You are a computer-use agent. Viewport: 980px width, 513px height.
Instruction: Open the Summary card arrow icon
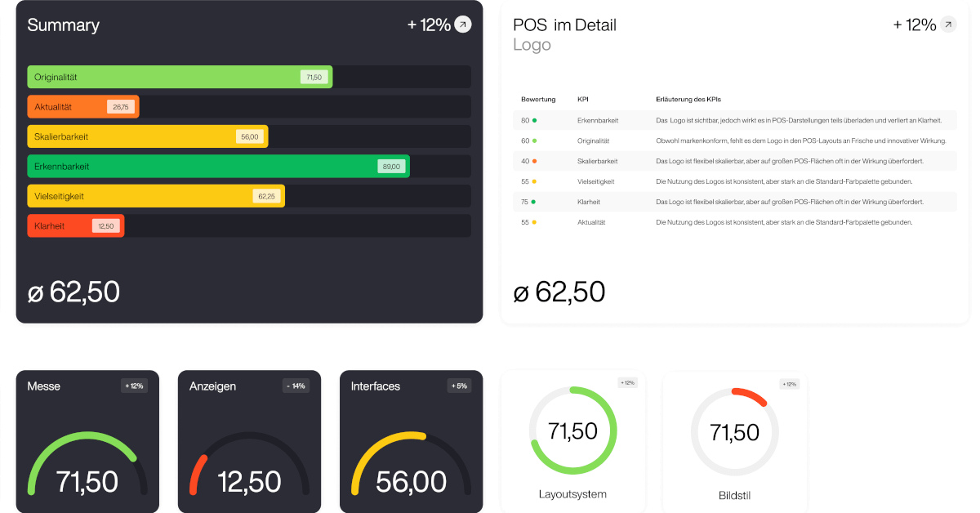463,25
